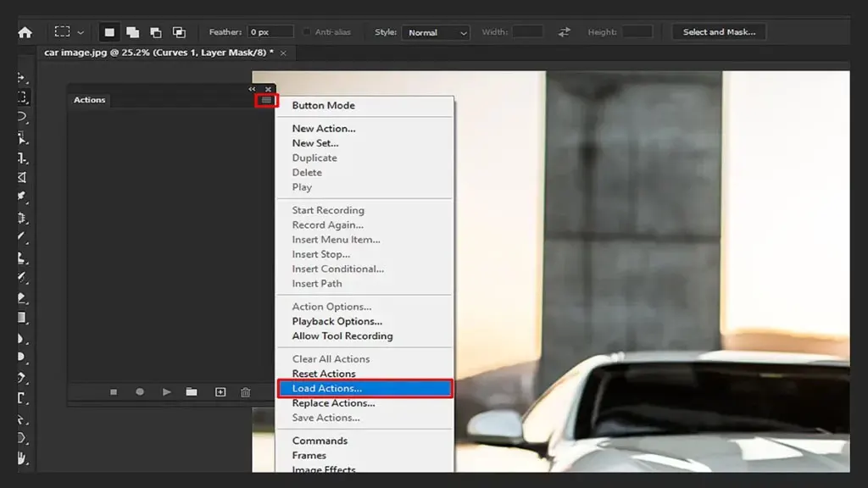
Task: Close the car image.jpg document tab
Action: click(x=283, y=53)
